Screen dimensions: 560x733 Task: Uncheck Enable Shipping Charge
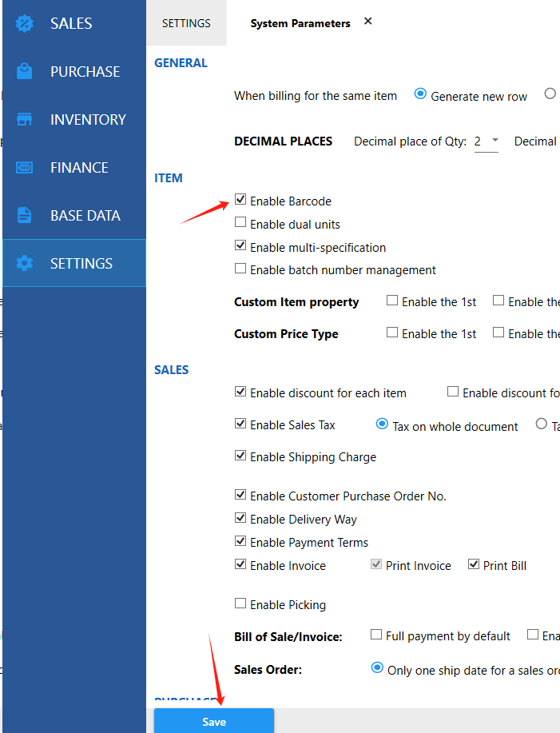tap(240, 456)
